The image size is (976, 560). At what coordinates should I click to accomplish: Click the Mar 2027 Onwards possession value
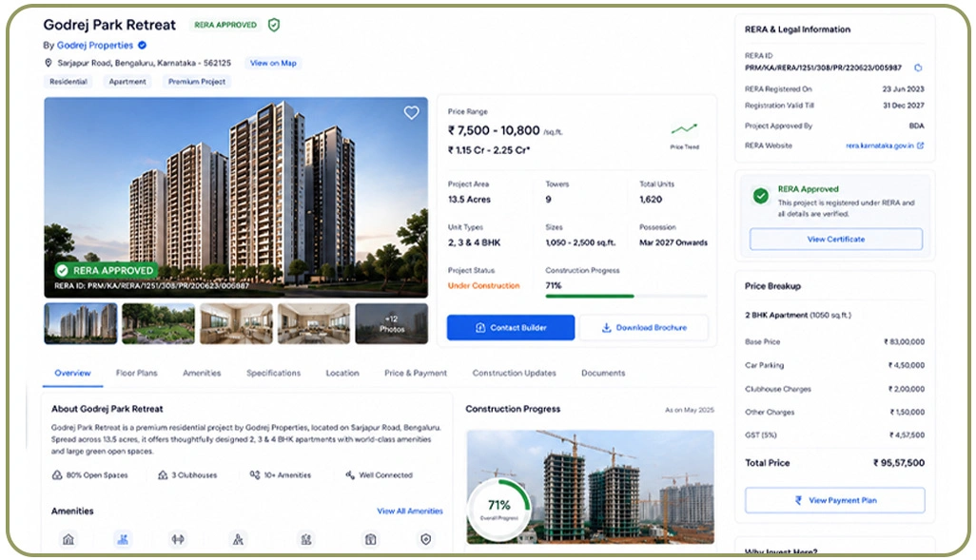coord(673,242)
